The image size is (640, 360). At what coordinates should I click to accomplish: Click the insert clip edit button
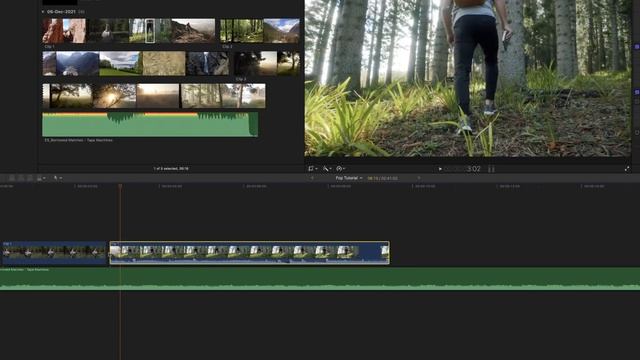click(x=21, y=178)
